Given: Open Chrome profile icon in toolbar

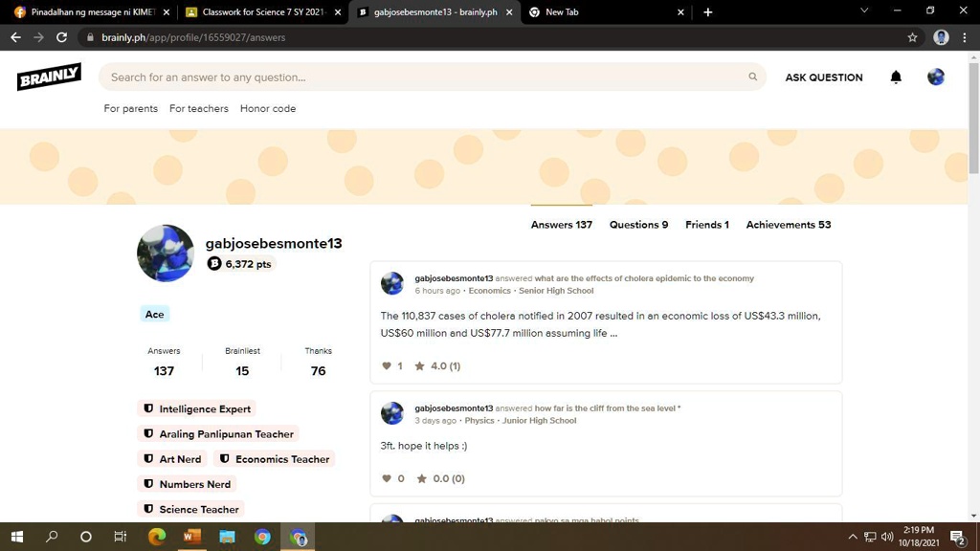Looking at the screenshot, I should coord(941,37).
